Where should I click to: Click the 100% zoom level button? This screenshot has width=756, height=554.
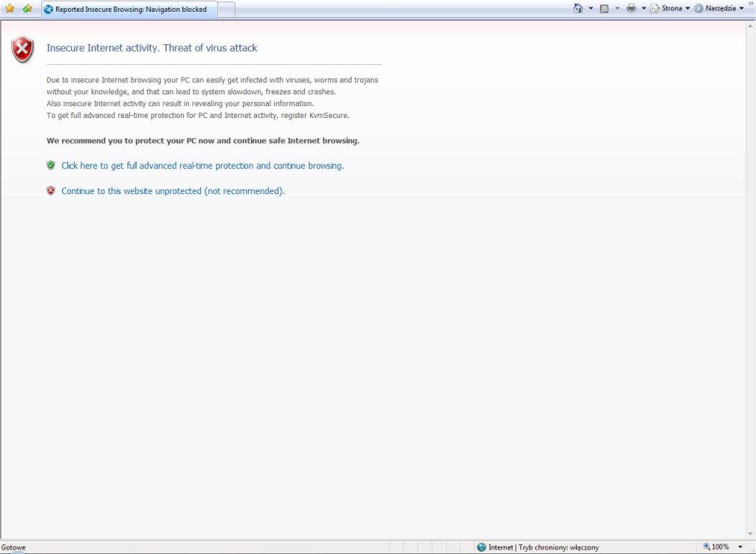pyautogui.click(x=716, y=547)
